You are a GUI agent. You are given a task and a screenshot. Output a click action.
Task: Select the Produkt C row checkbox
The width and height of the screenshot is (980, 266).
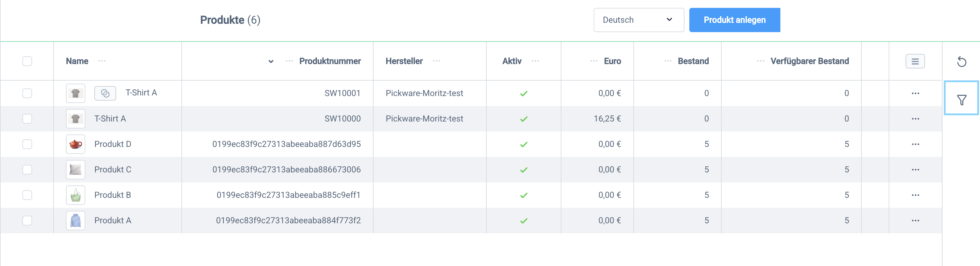pyautogui.click(x=27, y=170)
